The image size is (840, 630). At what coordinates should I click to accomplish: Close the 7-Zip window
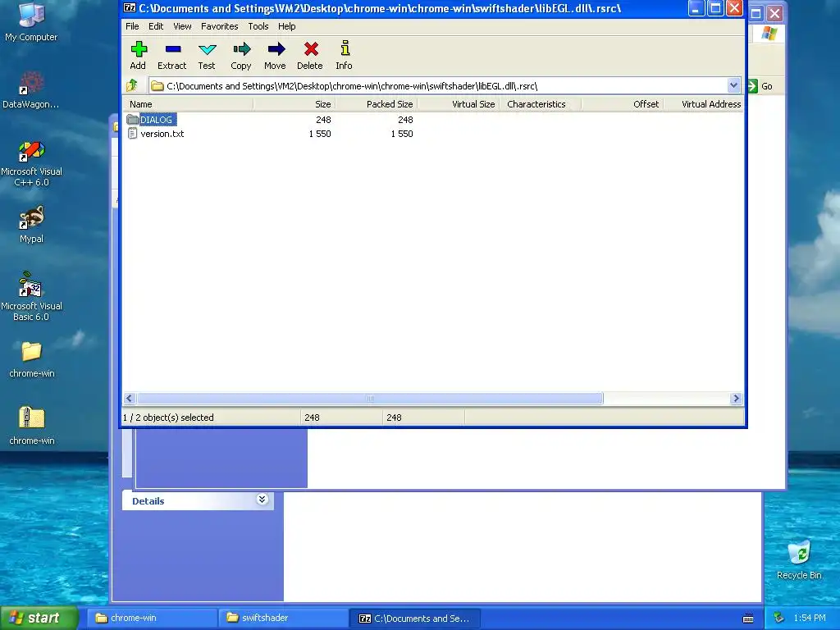[x=734, y=8]
